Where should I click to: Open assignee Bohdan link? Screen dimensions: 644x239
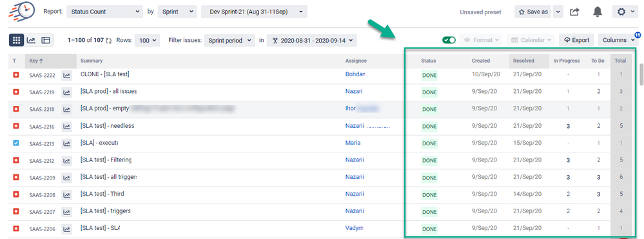point(355,74)
